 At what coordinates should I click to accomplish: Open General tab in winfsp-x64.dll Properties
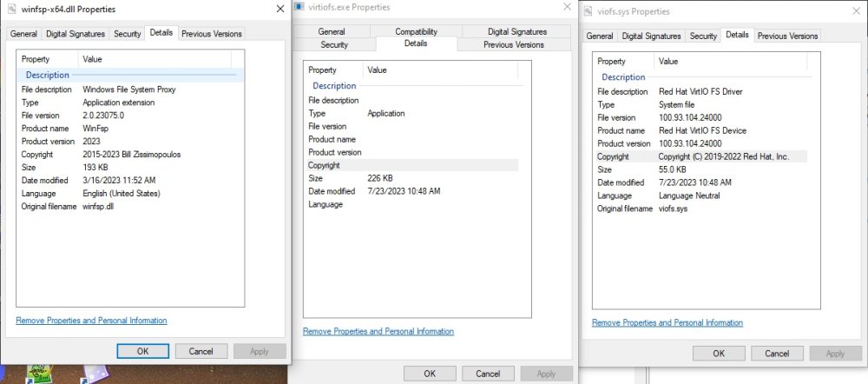23,34
